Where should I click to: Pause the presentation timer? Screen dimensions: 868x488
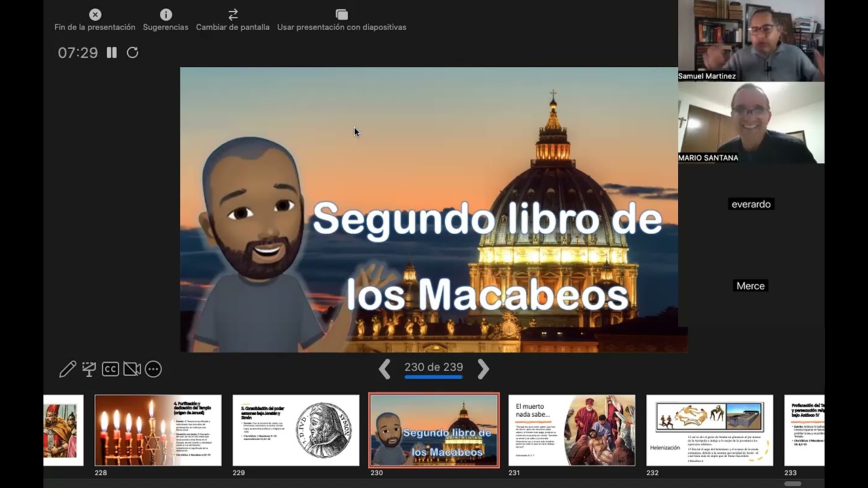pos(112,53)
